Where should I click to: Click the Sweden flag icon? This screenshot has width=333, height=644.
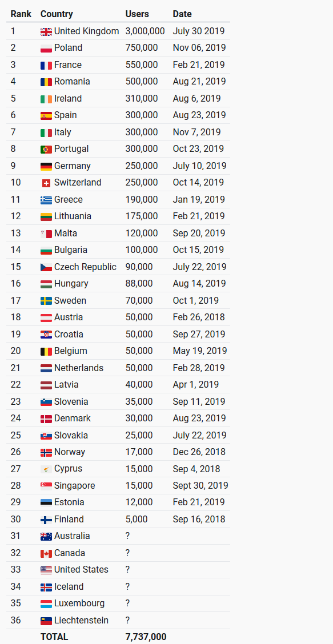pyautogui.click(x=46, y=301)
